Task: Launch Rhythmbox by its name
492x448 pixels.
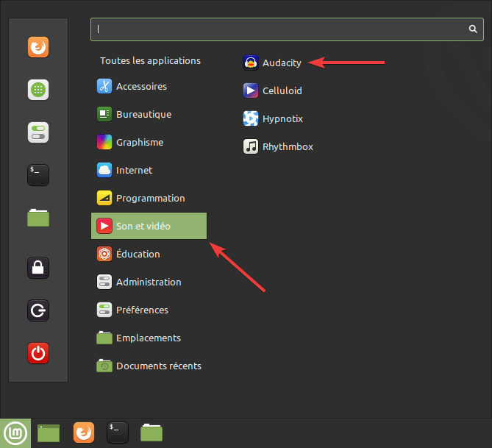Action: 288,147
